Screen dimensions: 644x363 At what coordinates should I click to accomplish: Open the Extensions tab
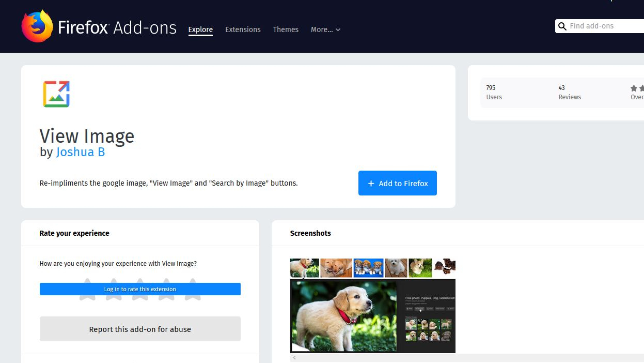pyautogui.click(x=243, y=29)
